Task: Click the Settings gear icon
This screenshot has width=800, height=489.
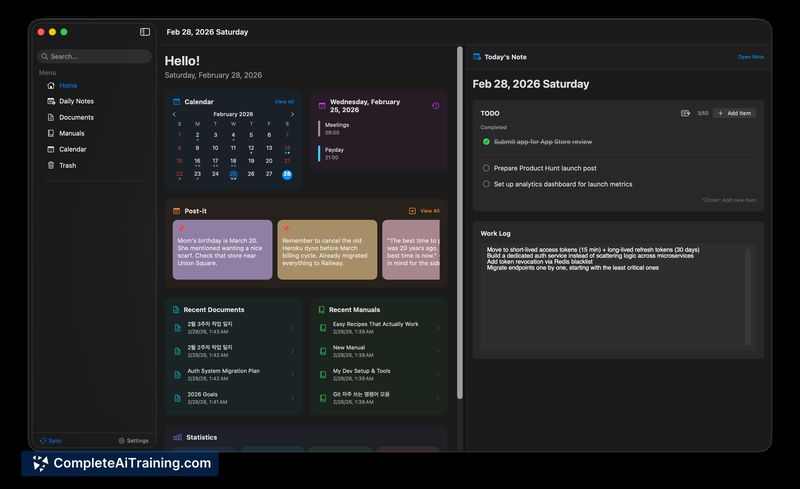Action: click(x=121, y=441)
